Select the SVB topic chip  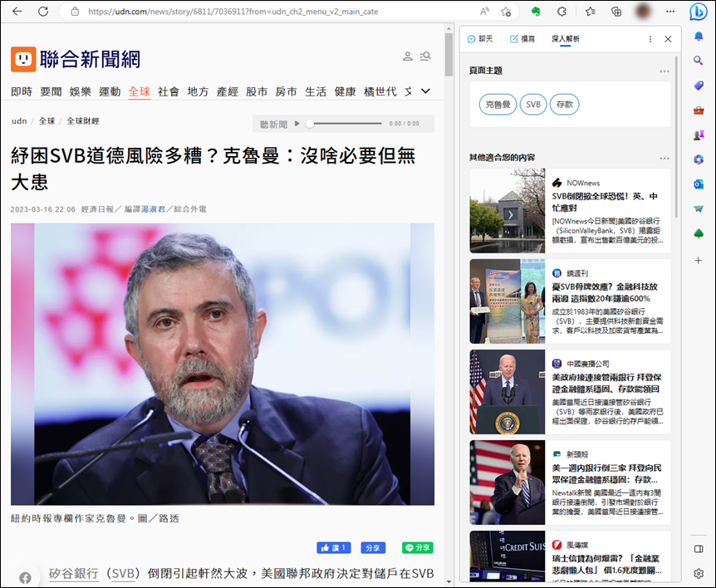[x=533, y=105]
